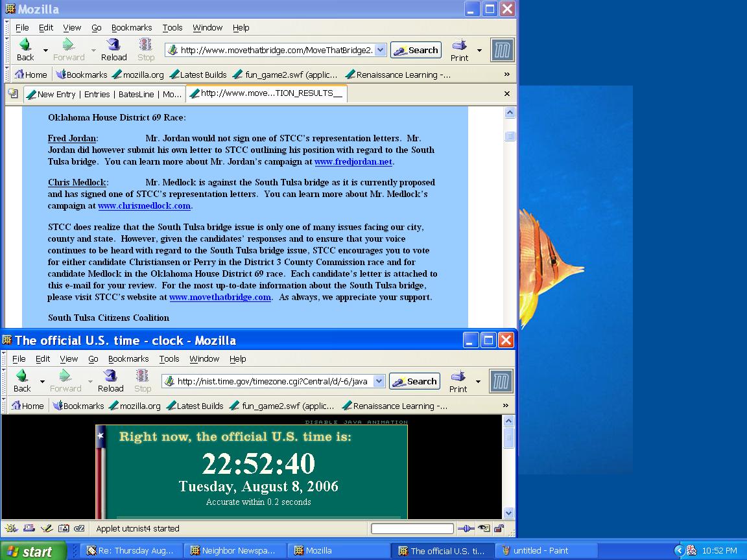Screen dimensions: 747x560
Task: Click Stop in the top Mozilla window
Action: pyautogui.click(x=146, y=49)
